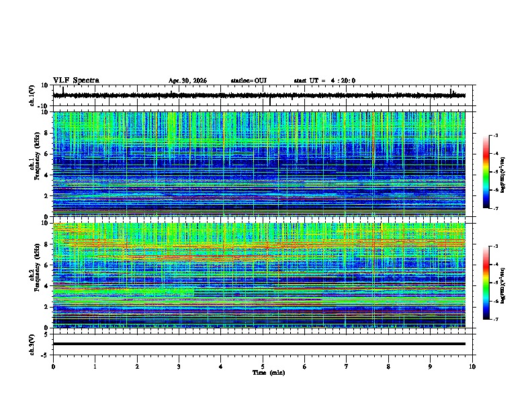Click the VLF Spectra title text
This screenshot has width=532, height=411.
76,81
